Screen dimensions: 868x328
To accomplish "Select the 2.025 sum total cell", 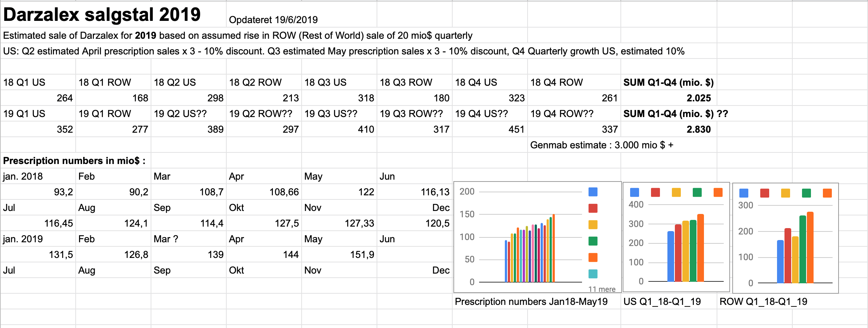I will [669, 98].
